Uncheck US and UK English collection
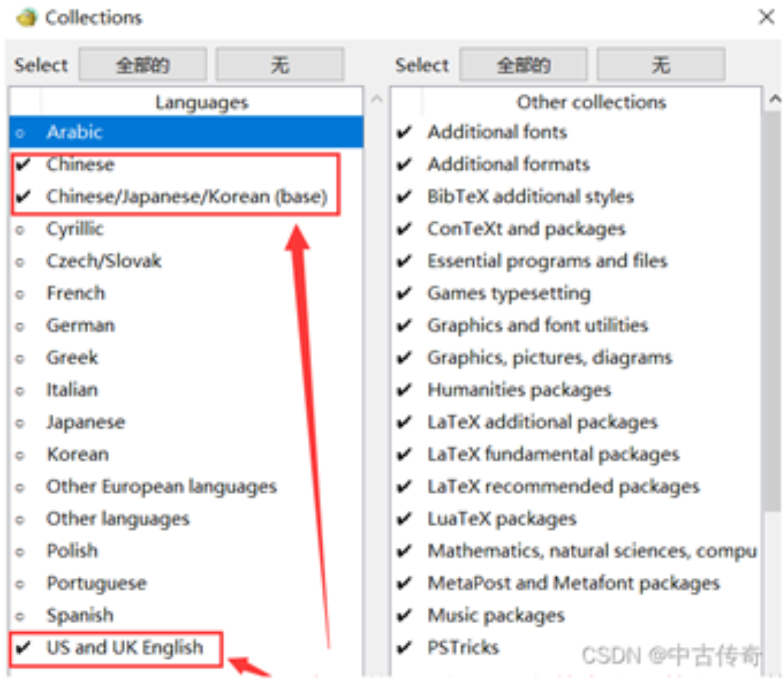Viewport: 784px width, 680px height. pyautogui.click(x=186, y=647)
